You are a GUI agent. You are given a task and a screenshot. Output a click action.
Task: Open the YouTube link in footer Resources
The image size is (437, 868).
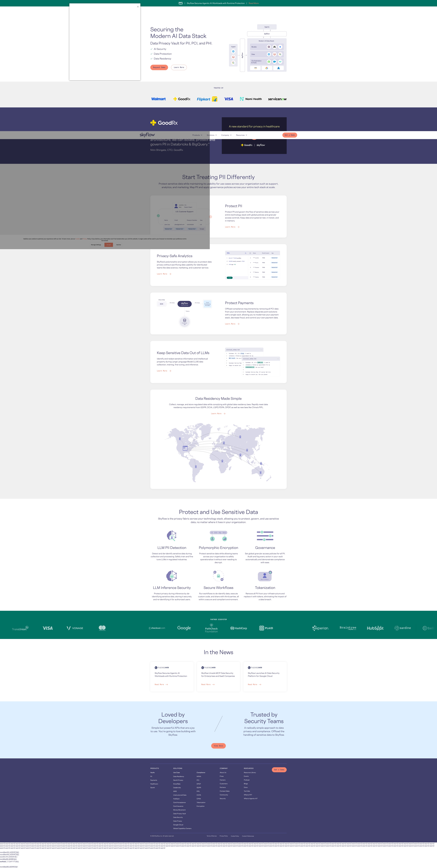point(247,791)
